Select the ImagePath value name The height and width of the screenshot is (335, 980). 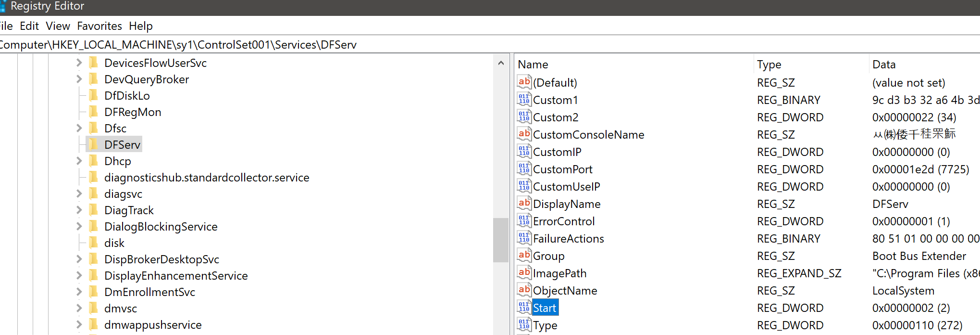(560, 273)
